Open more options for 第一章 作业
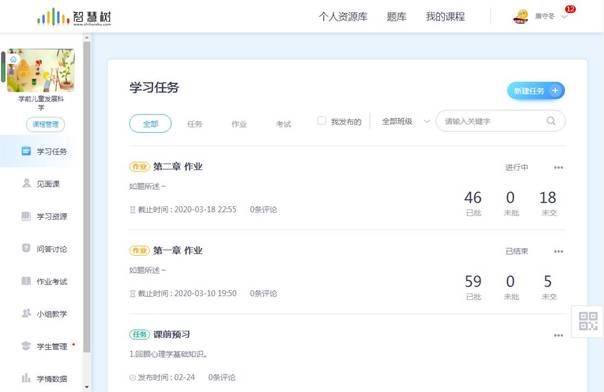 [x=558, y=251]
